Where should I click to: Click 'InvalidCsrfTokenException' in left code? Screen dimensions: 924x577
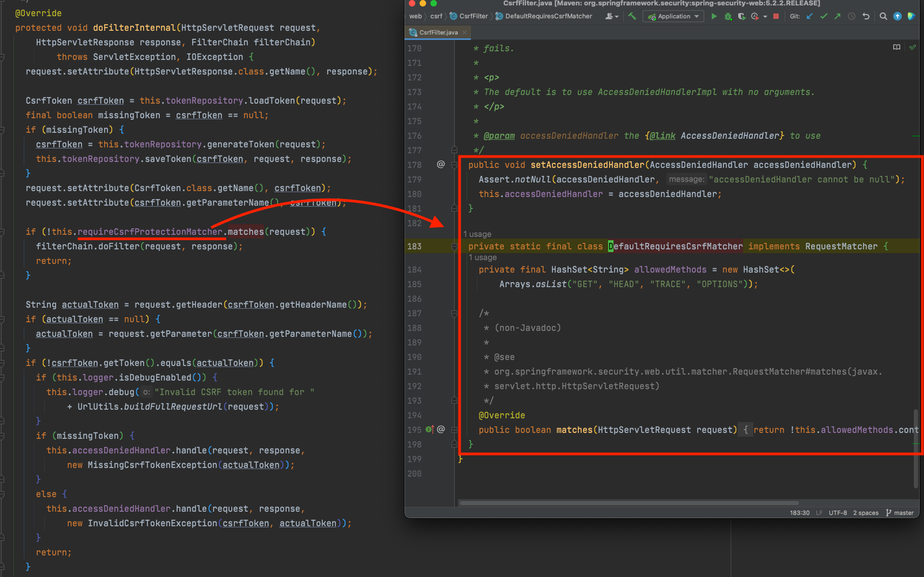(152, 523)
